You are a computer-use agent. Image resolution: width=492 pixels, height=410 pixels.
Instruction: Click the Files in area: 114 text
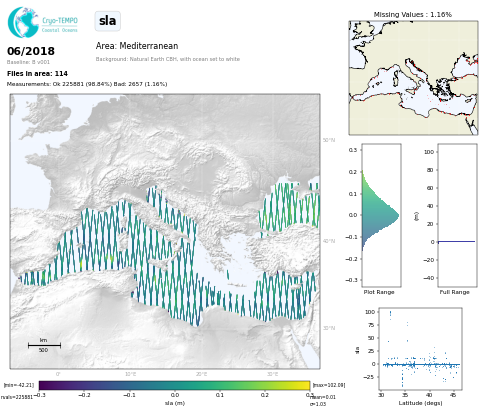37,74
